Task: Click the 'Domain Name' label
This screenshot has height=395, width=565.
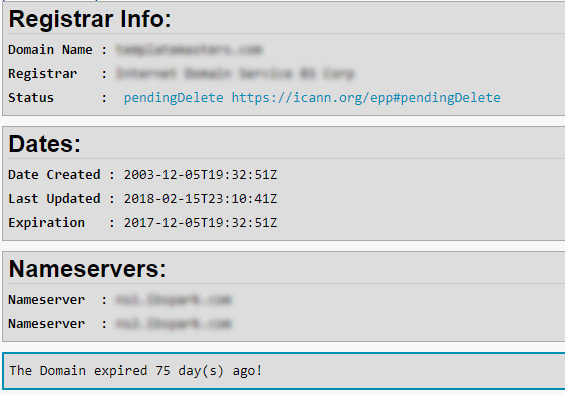Action: tap(50, 50)
